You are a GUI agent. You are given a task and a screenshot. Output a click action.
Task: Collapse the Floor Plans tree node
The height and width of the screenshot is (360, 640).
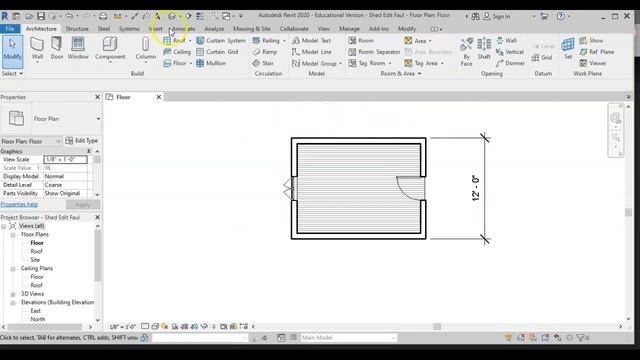click(13, 235)
